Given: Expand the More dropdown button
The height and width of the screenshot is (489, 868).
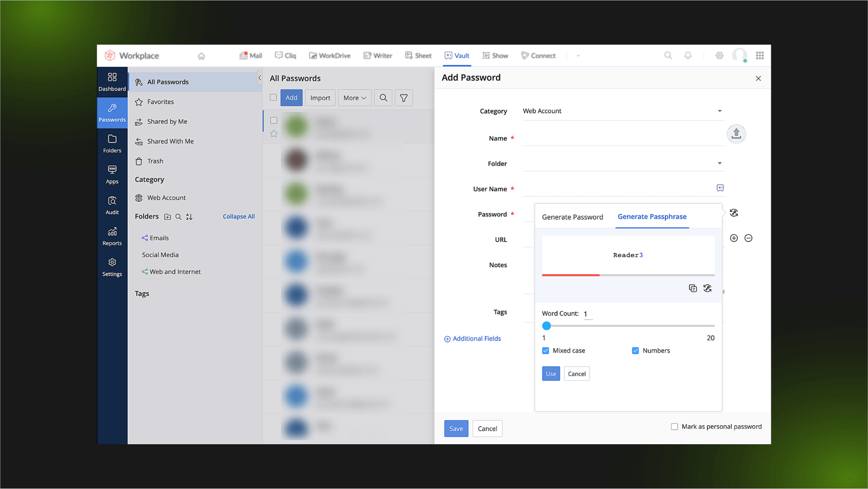Looking at the screenshot, I should (x=355, y=98).
